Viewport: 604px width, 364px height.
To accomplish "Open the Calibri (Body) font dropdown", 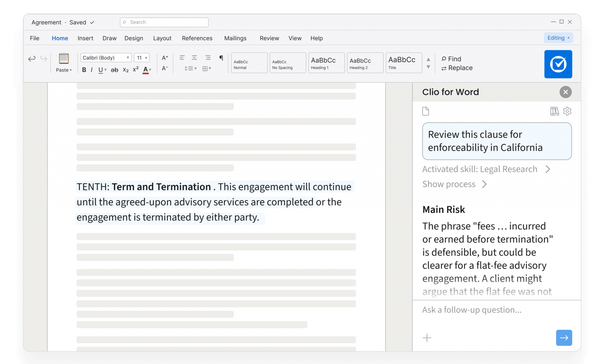I will point(106,58).
